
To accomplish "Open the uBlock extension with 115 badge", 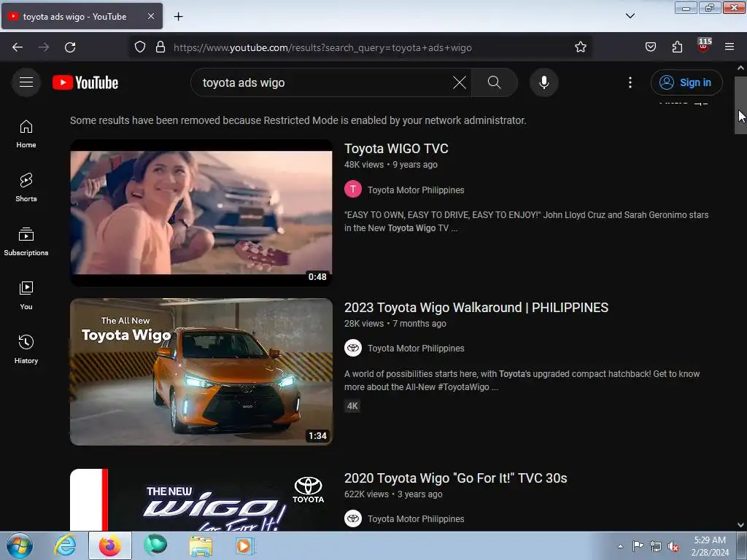I will 704,46.
